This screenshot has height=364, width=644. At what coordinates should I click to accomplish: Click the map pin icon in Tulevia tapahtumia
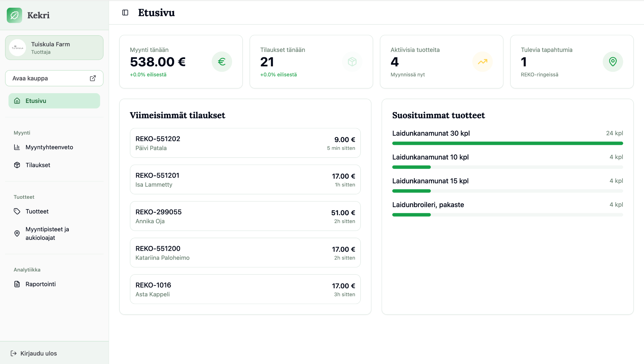(x=613, y=62)
